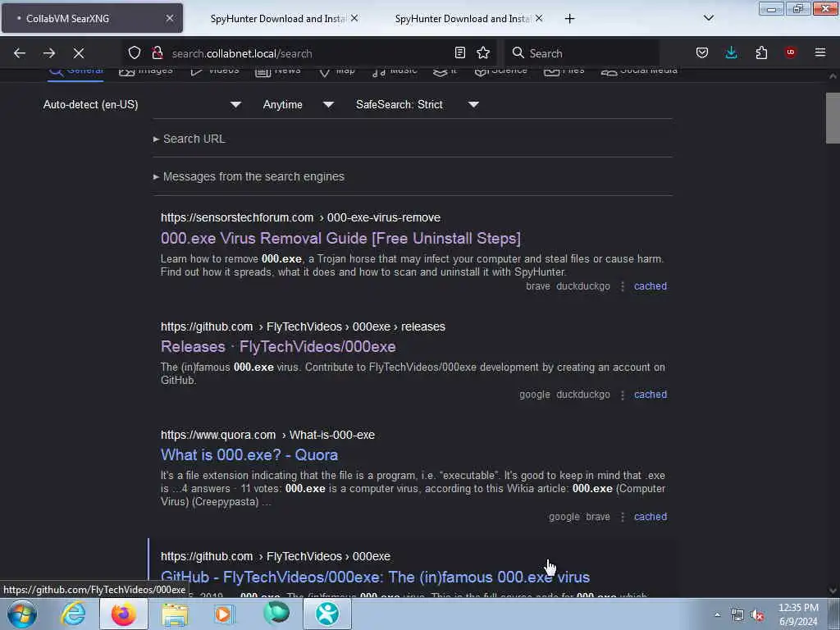Close the CollabVM SearXNG tab
840x630 pixels.
click(x=170, y=18)
